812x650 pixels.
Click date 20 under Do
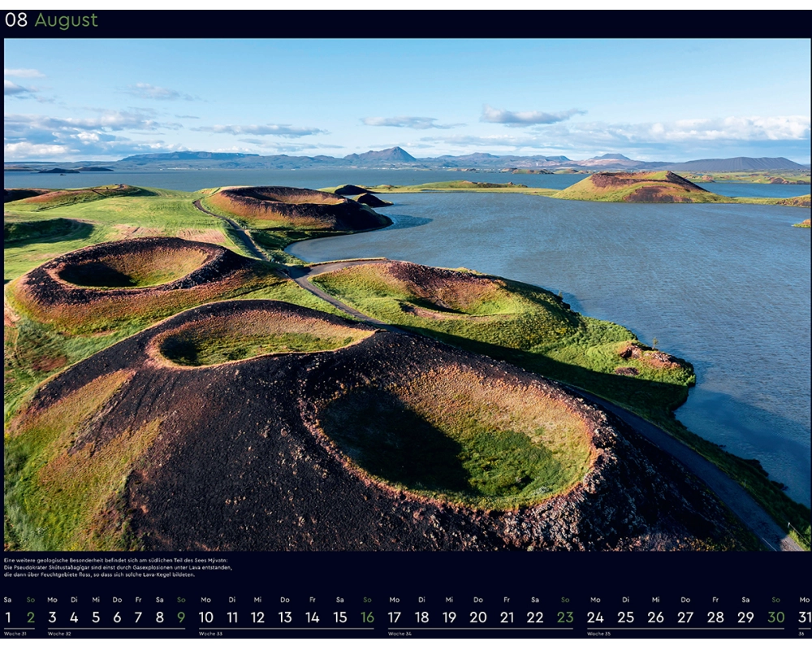click(x=478, y=617)
